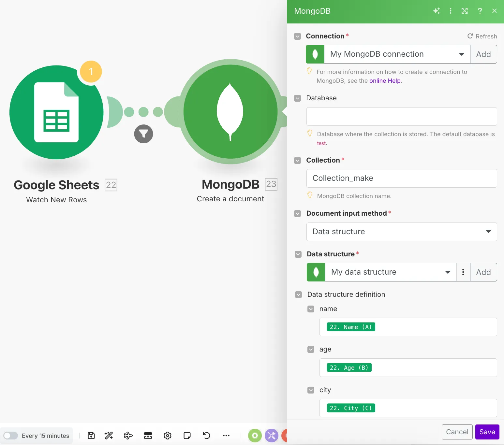The width and height of the screenshot is (504, 445).
Task: Collapse the Collection section checkbox
Action: (297, 160)
